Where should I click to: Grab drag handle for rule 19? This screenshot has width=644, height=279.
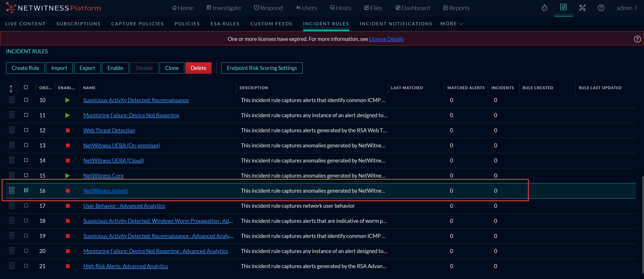(12, 236)
